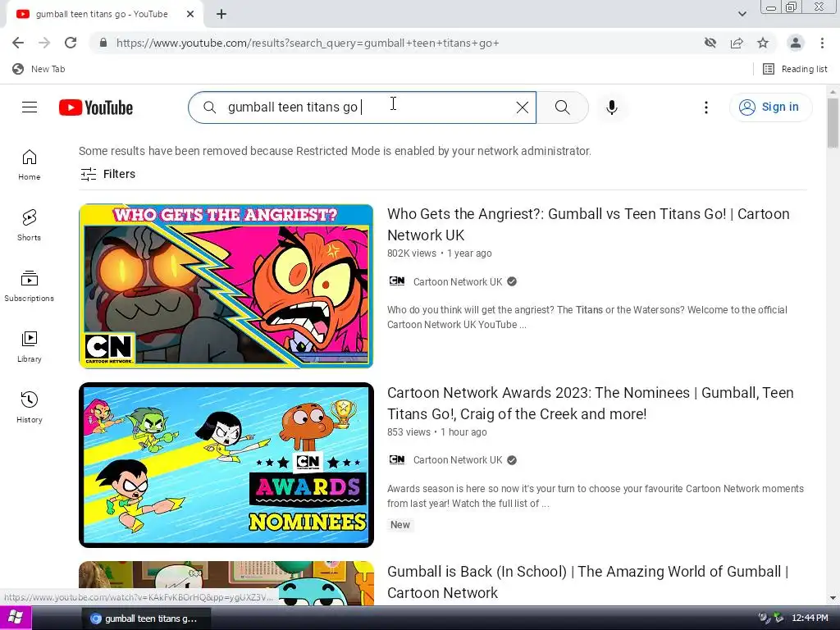Image resolution: width=840 pixels, height=630 pixels.
Task: Click the system tray network icon
Action: point(778,619)
